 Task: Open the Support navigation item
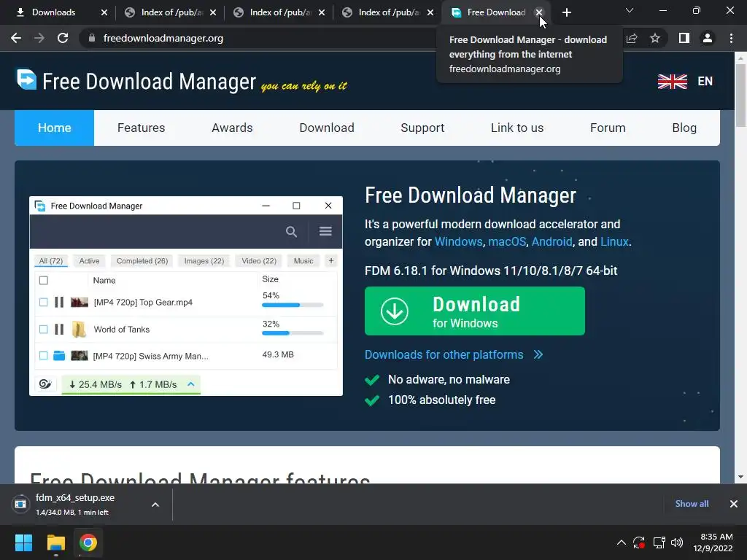[x=422, y=128]
